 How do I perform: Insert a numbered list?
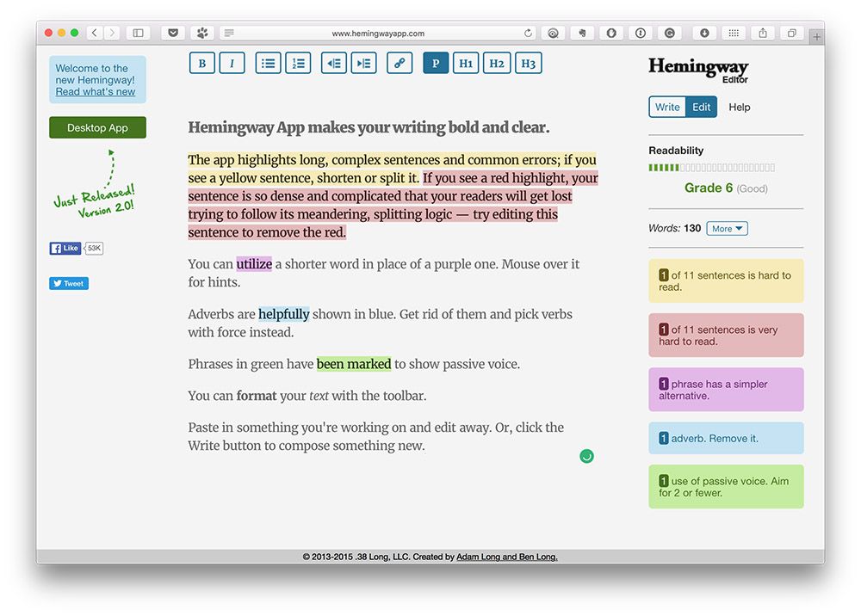click(298, 63)
